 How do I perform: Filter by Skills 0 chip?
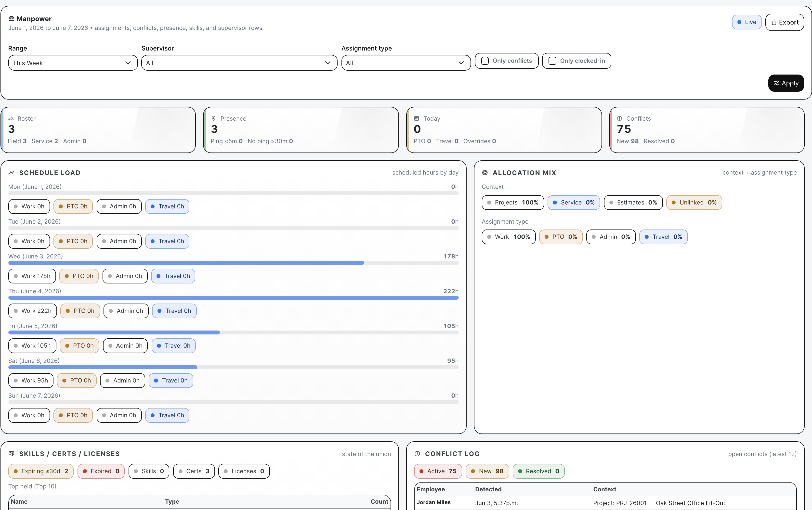[x=149, y=471]
